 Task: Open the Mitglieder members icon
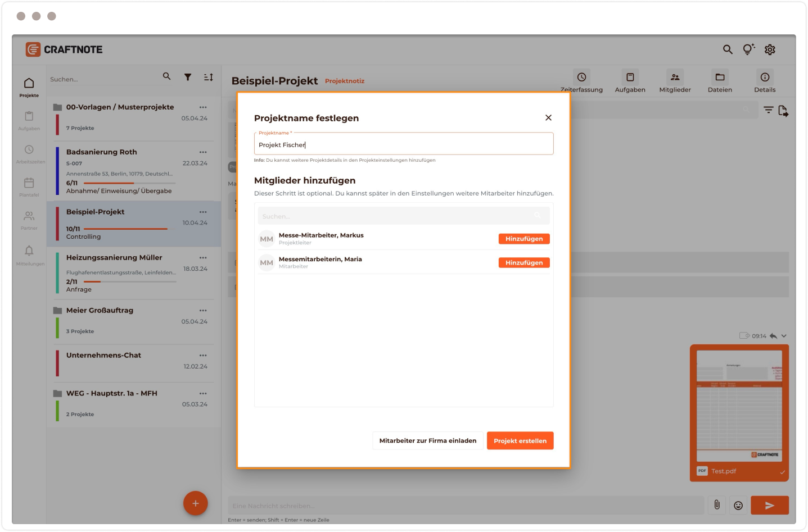click(x=675, y=78)
